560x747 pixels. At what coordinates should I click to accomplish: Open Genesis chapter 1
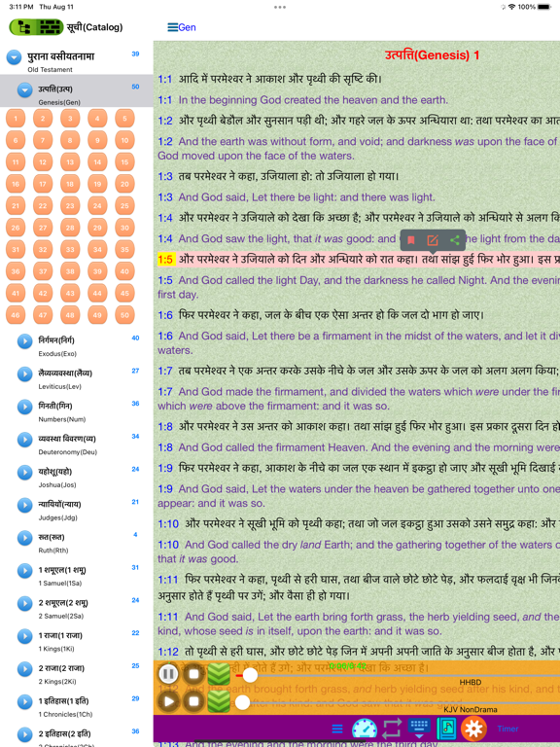(x=16, y=119)
